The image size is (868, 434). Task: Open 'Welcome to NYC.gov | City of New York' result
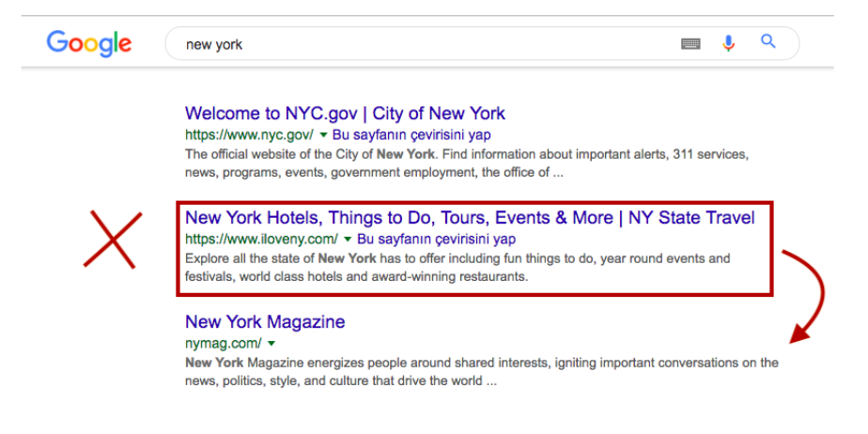click(x=345, y=114)
